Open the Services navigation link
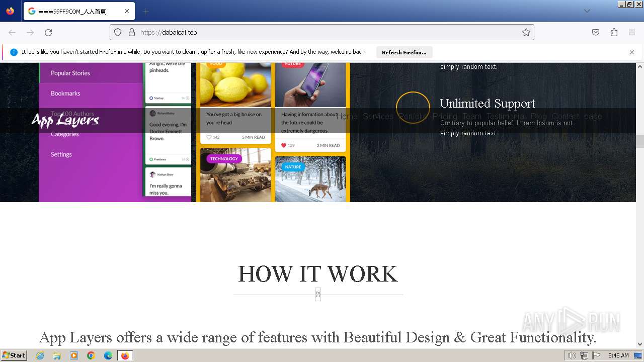644x362 pixels. tap(378, 116)
